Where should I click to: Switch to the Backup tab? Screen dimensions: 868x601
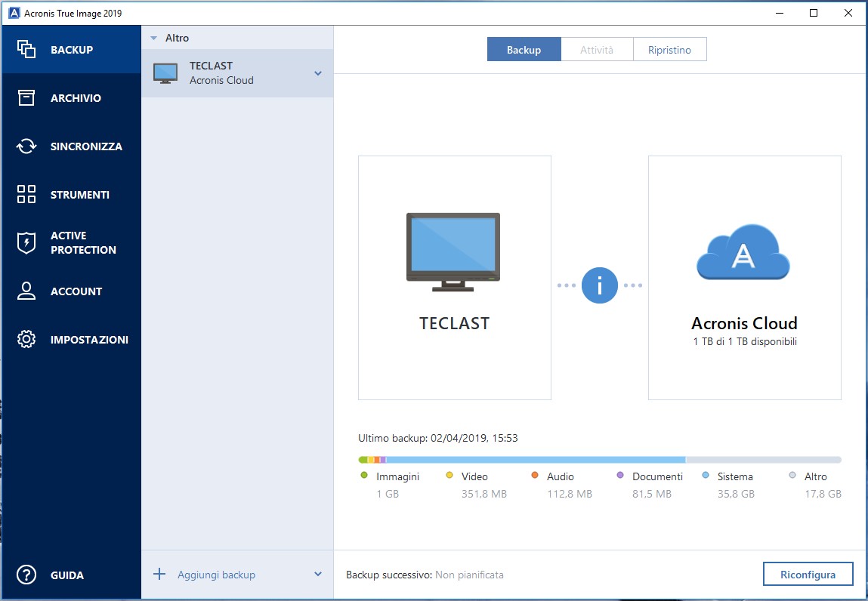click(524, 49)
